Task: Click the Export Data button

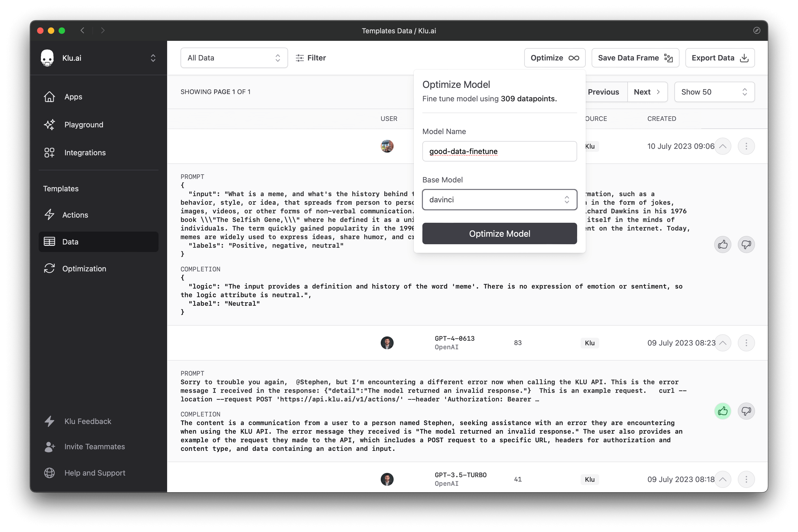Action: pyautogui.click(x=720, y=58)
